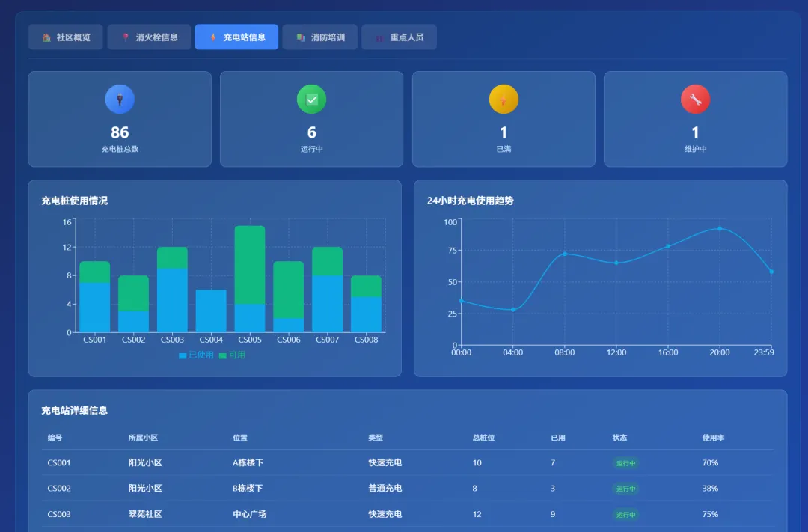The image size is (808, 532).
Task: Click the 12:00 data point on trend line
Action: point(616,263)
